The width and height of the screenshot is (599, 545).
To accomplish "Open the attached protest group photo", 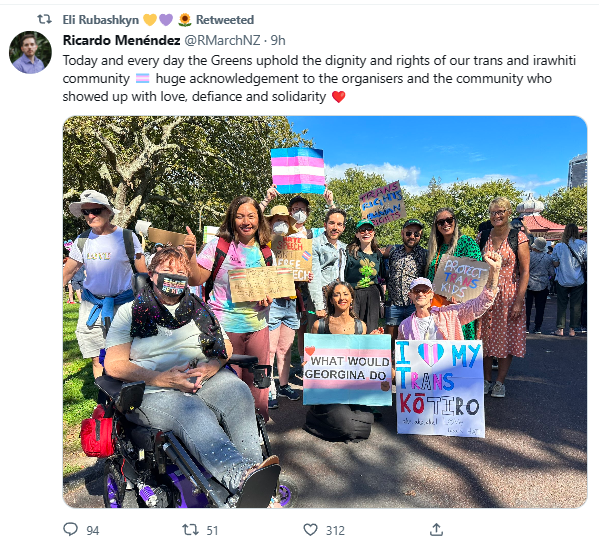I will click(x=325, y=312).
